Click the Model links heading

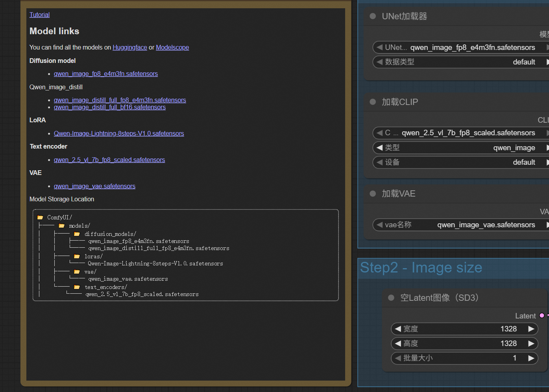tap(54, 31)
